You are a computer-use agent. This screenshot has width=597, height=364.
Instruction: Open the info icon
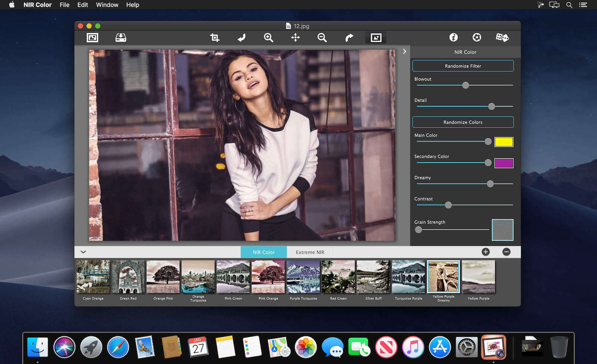453,37
